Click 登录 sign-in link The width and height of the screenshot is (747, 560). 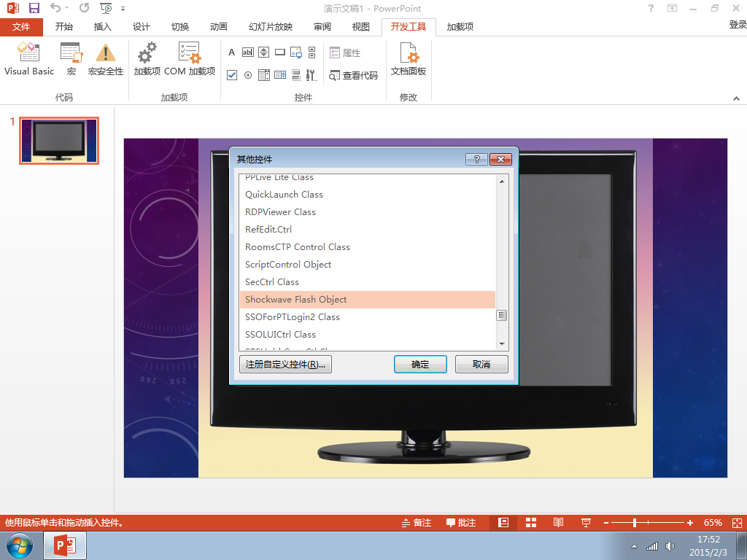click(x=738, y=25)
